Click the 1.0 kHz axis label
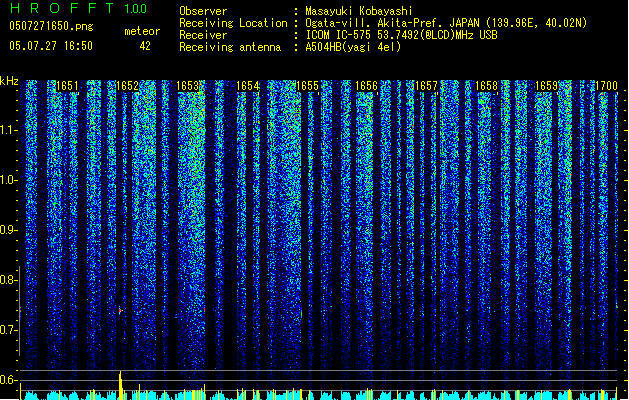 pyautogui.click(x=8, y=180)
